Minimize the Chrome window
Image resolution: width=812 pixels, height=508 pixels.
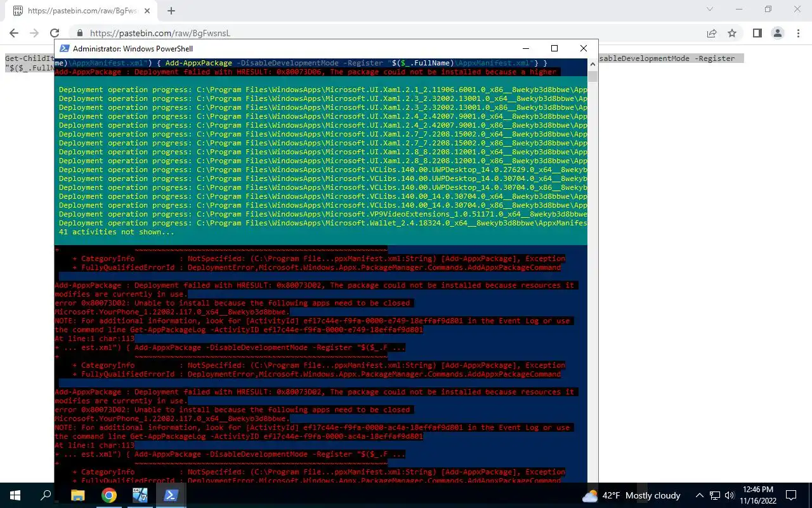(738, 10)
